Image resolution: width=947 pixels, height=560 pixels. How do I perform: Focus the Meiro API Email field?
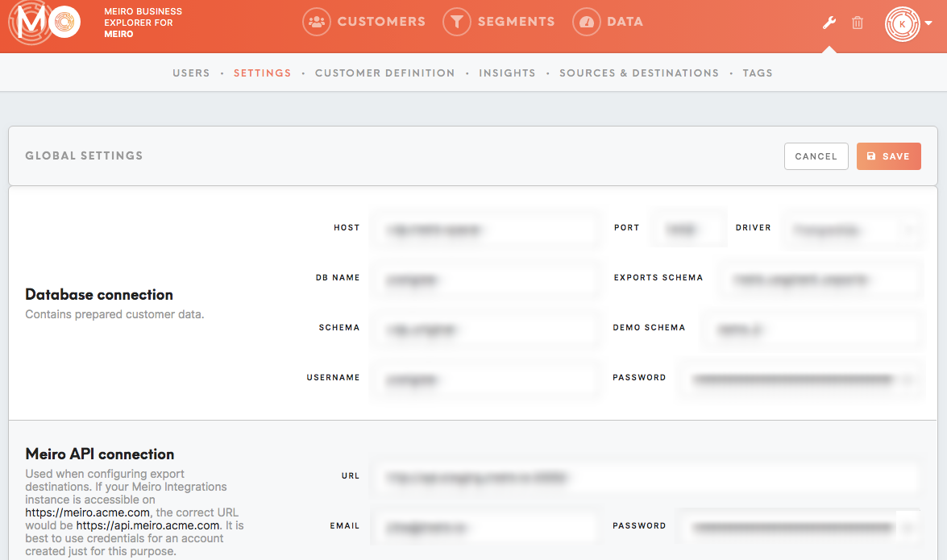485,528
